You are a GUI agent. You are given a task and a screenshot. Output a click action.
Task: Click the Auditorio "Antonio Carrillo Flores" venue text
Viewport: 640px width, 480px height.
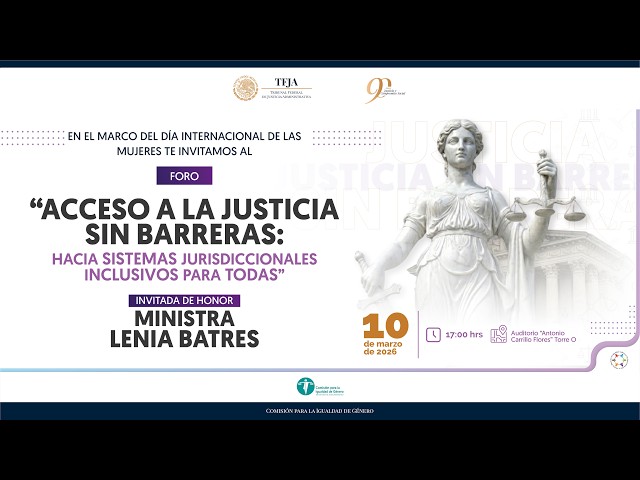click(543, 336)
